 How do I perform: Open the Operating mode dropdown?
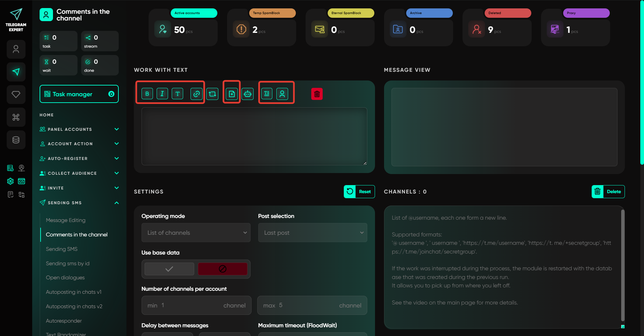tap(196, 233)
